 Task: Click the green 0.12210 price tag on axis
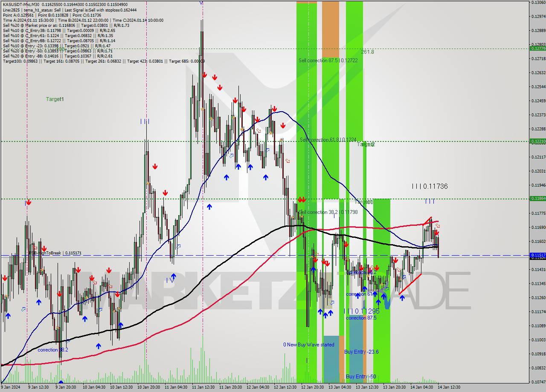click(537, 141)
